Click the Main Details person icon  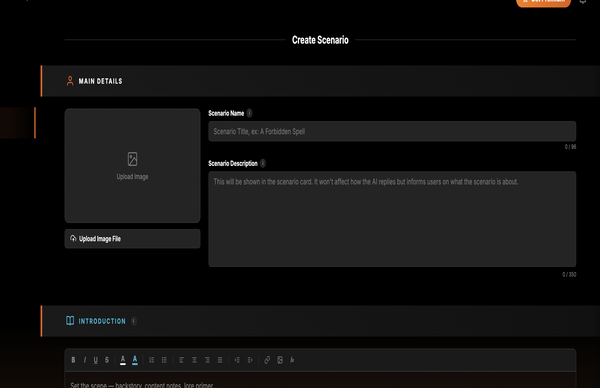tap(70, 81)
